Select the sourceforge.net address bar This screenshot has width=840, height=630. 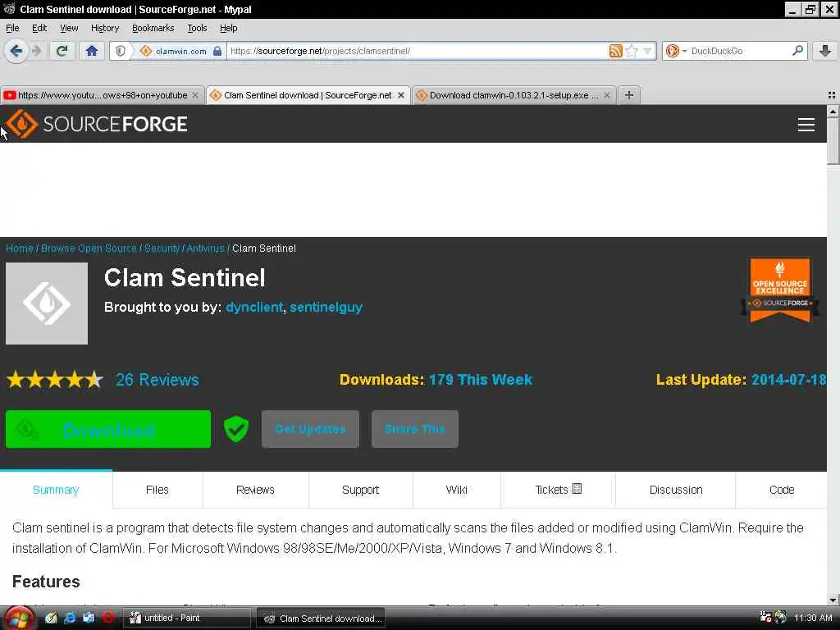tap(418, 51)
